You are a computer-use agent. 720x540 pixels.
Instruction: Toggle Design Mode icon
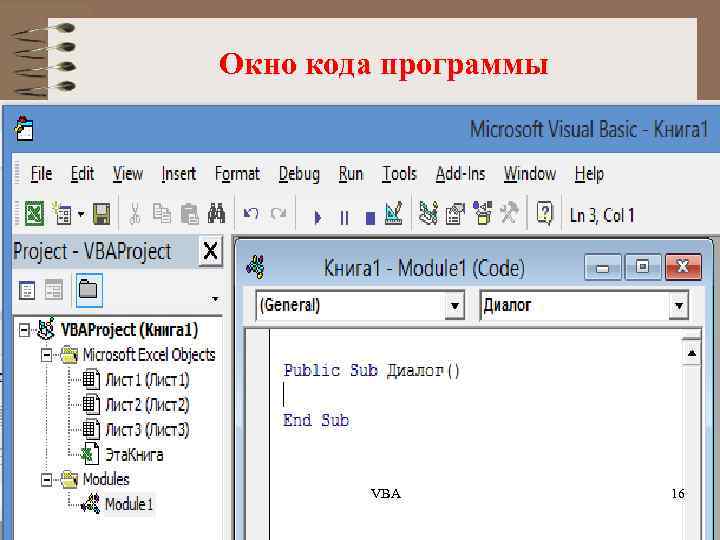point(394,214)
